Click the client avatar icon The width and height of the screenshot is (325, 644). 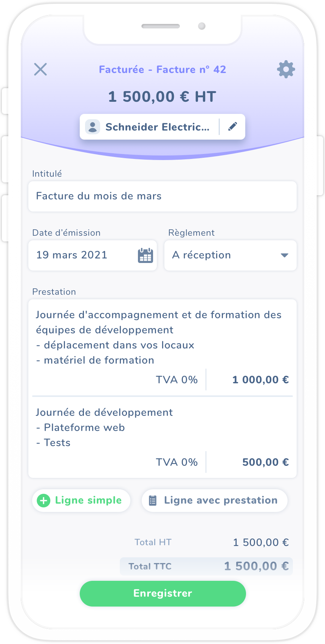(93, 127)
